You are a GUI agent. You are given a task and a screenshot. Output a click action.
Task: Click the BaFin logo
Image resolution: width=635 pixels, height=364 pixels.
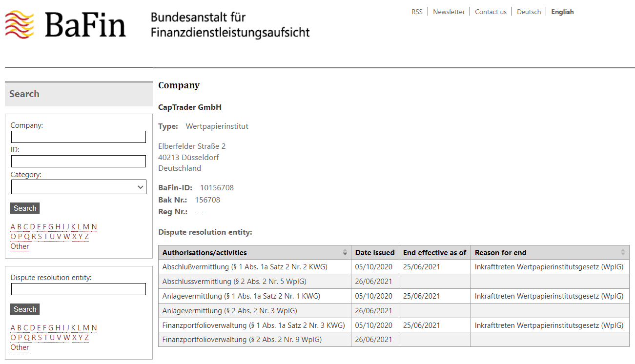65,25
